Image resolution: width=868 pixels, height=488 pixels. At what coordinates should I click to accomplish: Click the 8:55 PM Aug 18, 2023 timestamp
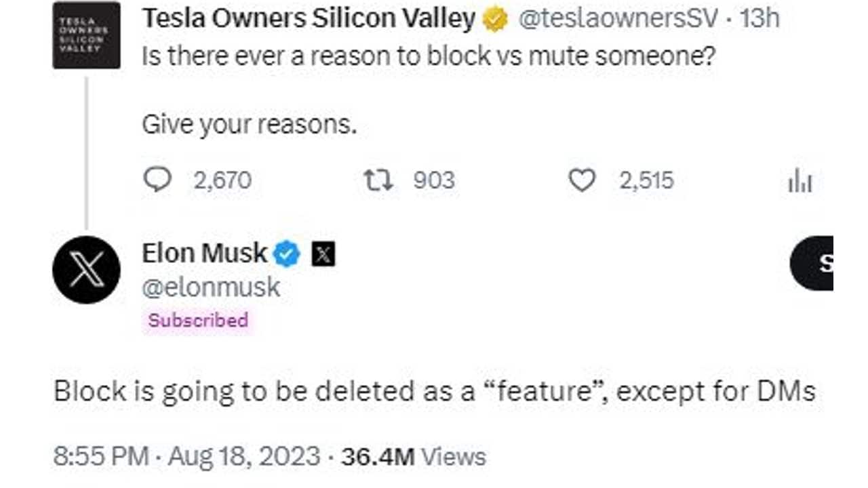[x=186, y=457]
